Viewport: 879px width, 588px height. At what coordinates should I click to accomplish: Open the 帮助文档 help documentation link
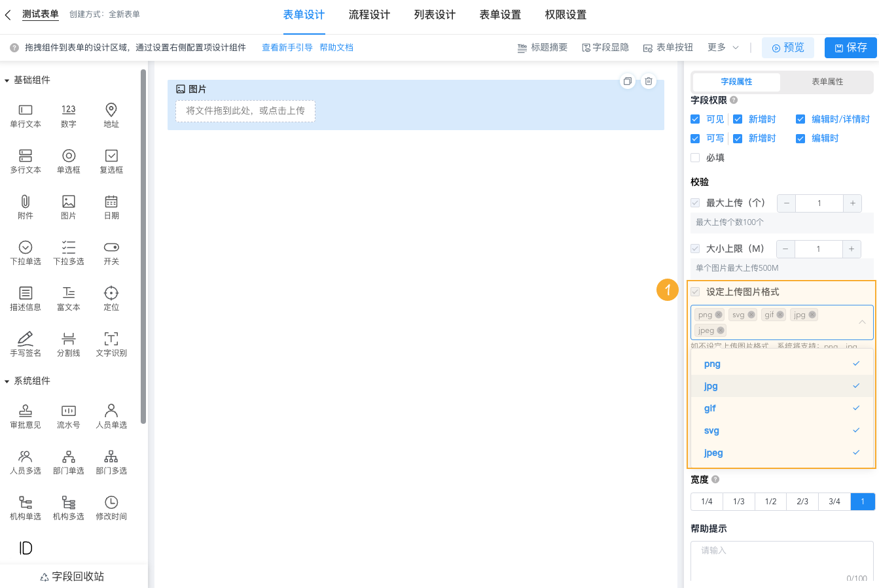coord(336,47)
